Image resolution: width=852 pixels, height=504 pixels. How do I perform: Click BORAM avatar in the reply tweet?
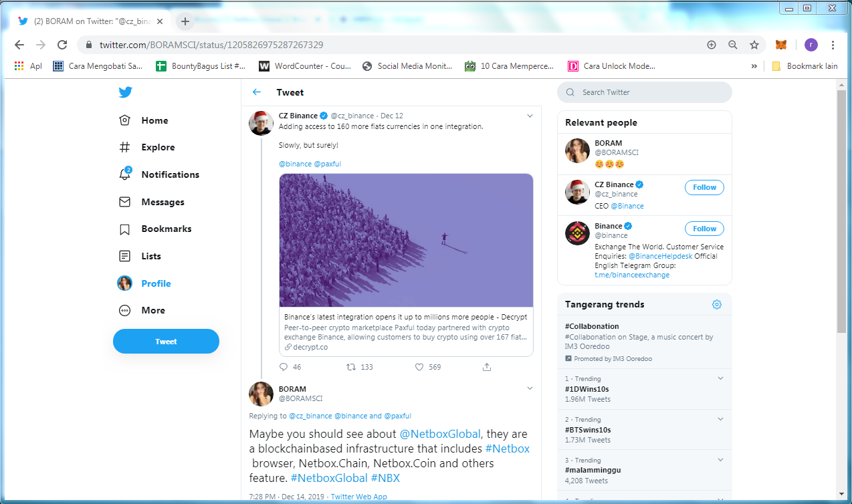(261, 394)
